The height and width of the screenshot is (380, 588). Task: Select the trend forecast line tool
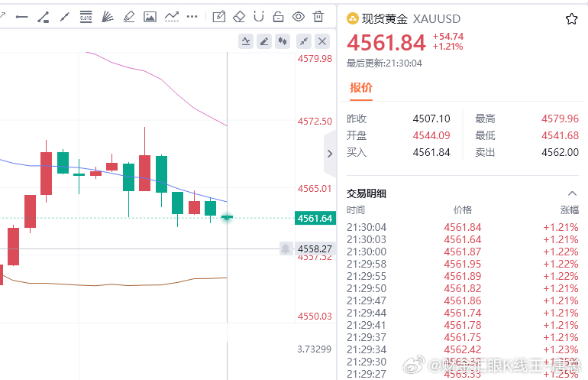pos(171,17)
